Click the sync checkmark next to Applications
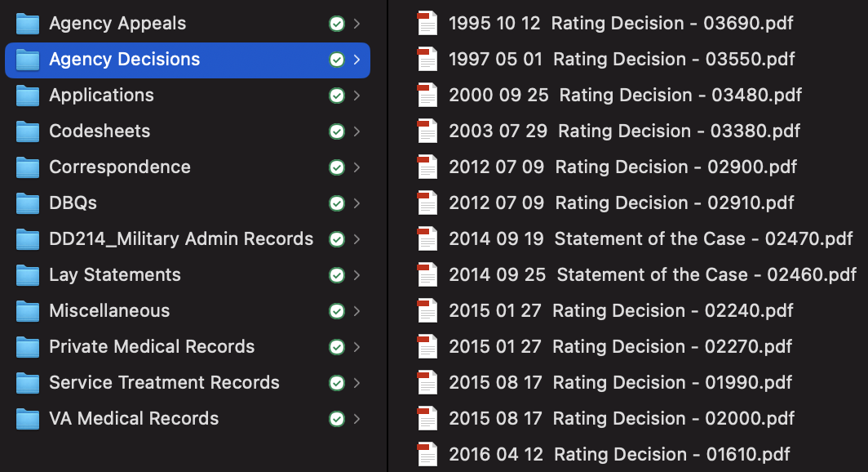Screen dimensions: 868x472 point(337,96)
